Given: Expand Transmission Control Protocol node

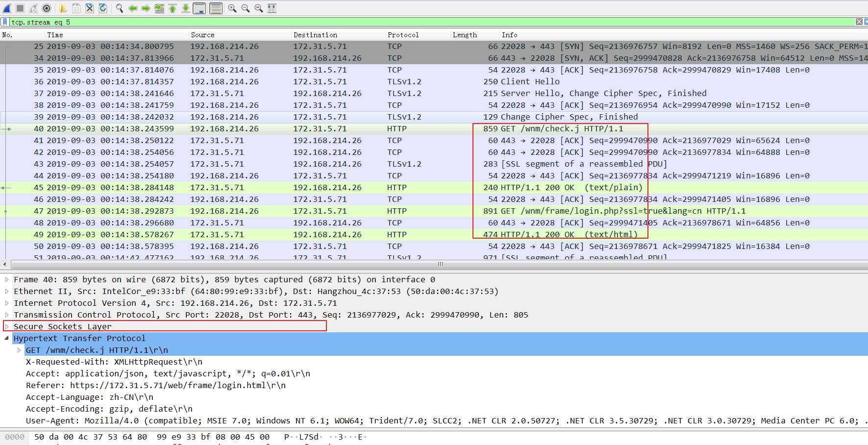Looking at the screenshot, I should [7, 315].
